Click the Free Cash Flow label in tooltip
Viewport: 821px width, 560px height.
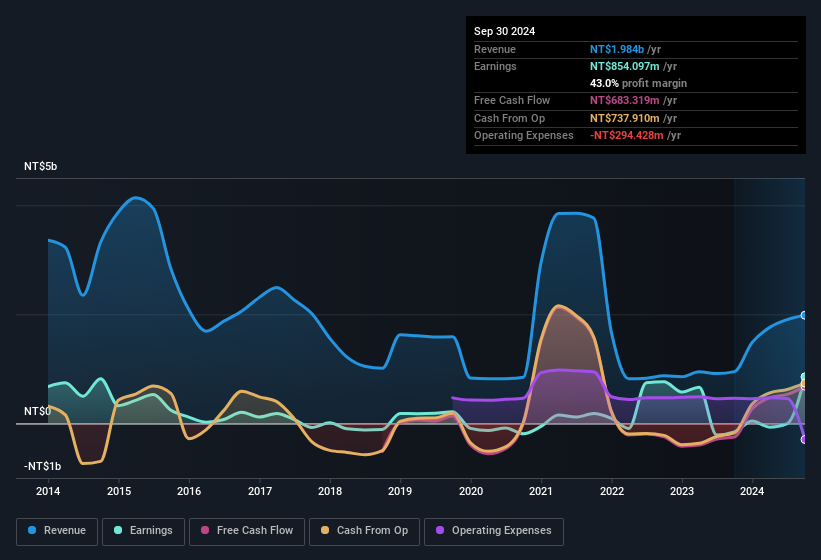[x=512, y=100]
